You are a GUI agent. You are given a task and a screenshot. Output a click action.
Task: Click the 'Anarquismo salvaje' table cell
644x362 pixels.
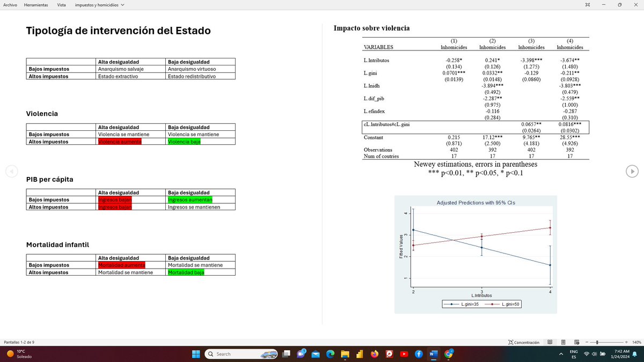[x=131, y=69]
